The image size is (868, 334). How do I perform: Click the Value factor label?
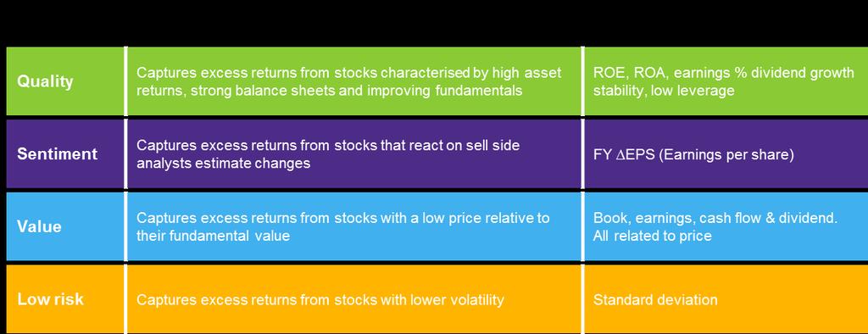pos(39,226)
